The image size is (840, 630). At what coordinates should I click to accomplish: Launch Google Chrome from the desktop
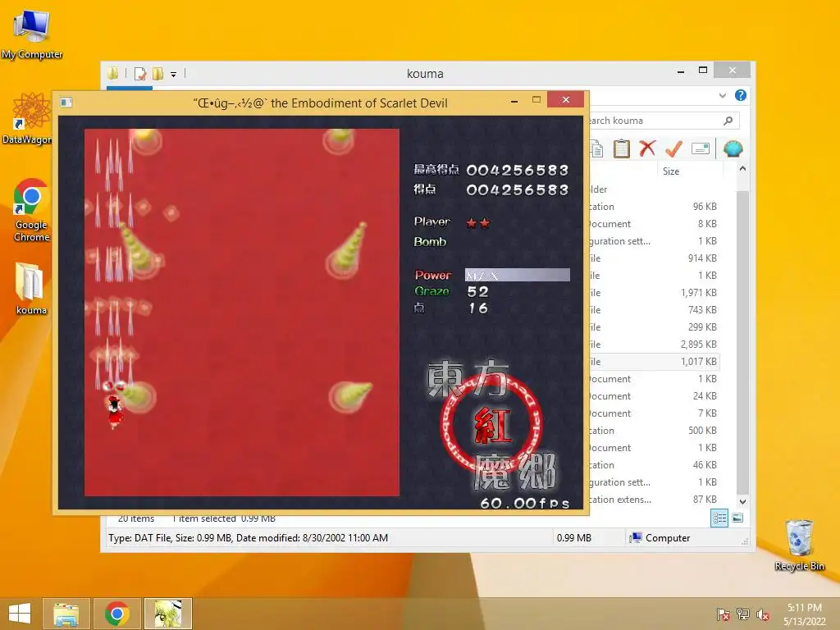tap(31, 210)
